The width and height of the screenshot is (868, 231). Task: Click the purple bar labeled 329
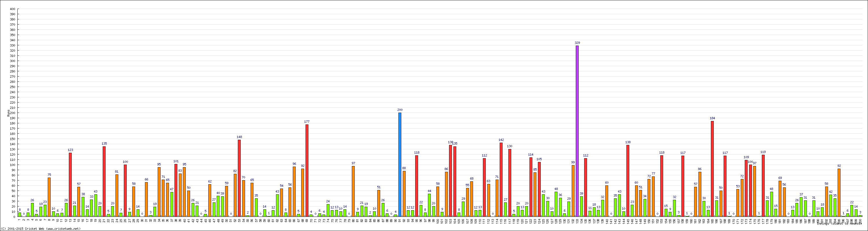click(x=577, y=131)
